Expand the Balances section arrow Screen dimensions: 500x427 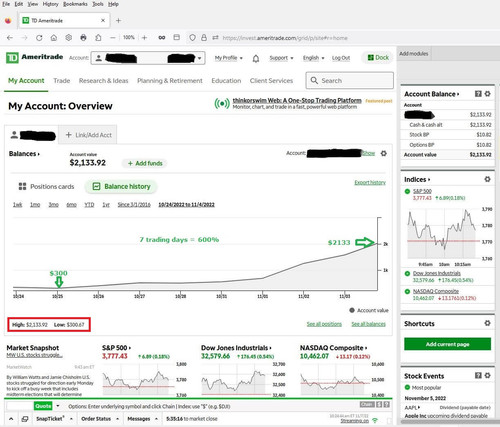click(39, 154)
